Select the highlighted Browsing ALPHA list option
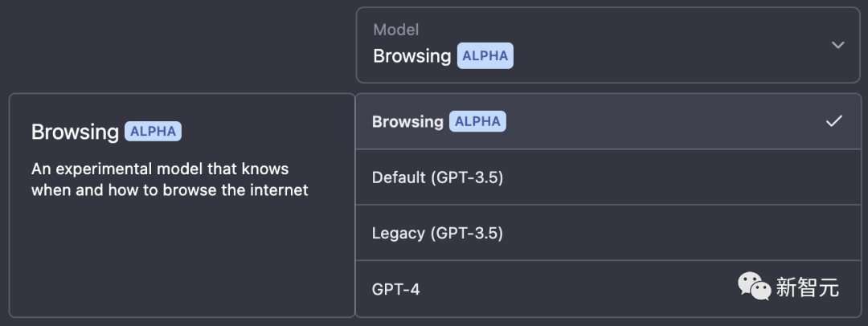The width and height of the screenshot is (868, 326). click(x=608, y=121)
